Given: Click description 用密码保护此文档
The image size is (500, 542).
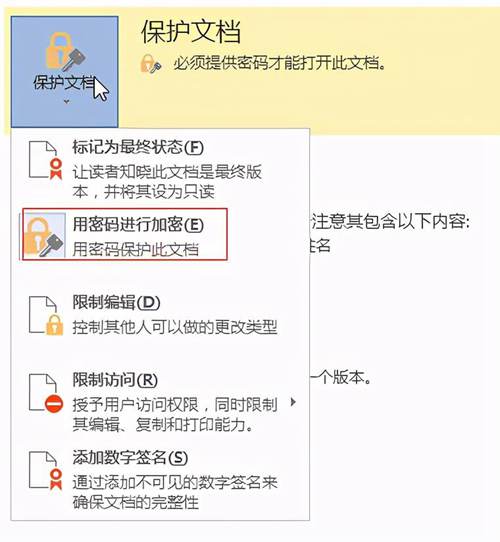Looking at the screenshot, I should (x=136, y=249).
